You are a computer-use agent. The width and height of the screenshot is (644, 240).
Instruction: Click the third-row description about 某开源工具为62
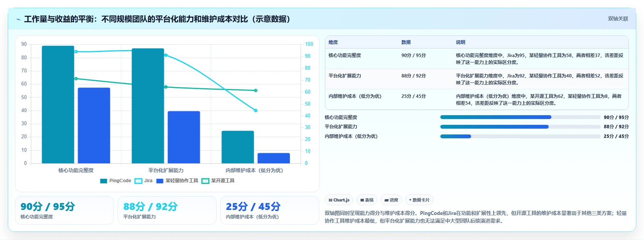[x=539, y=100]
